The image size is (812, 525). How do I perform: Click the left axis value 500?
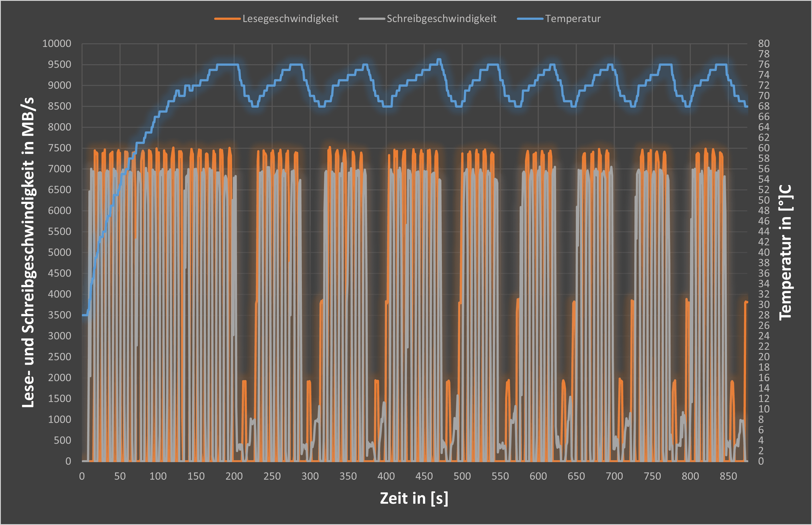pos(62,440)
